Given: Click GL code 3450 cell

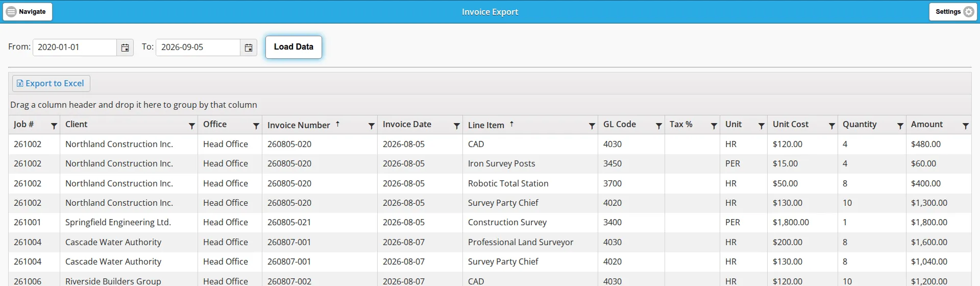Looking at the screenshot, I should [x=631, y=164].
